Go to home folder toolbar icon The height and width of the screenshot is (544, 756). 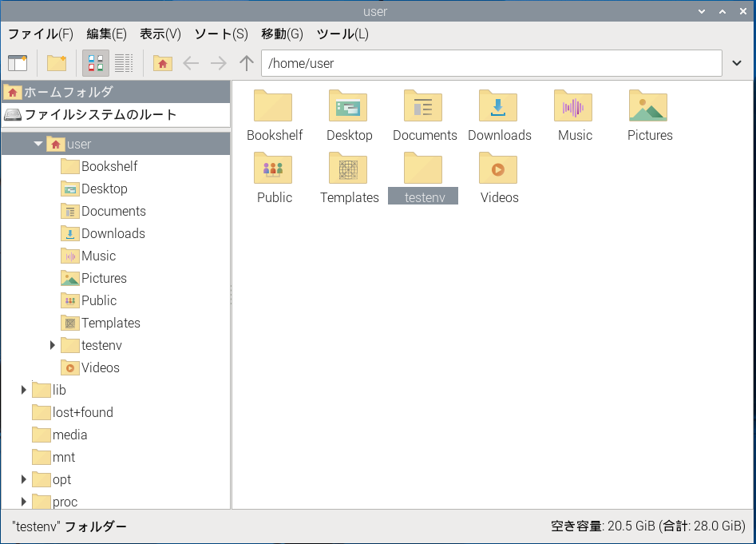click(163, 63)
